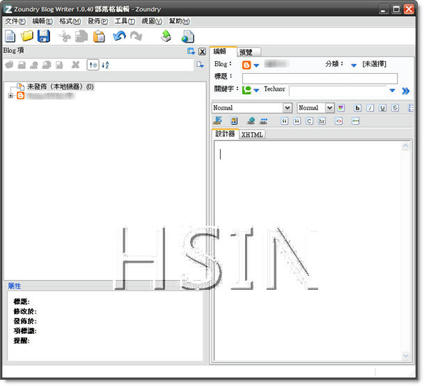Open the second Normal combo box
Image resolution: width=424 pixels, height=386 pixels.
pyautogui.click(x=315, y=108)
